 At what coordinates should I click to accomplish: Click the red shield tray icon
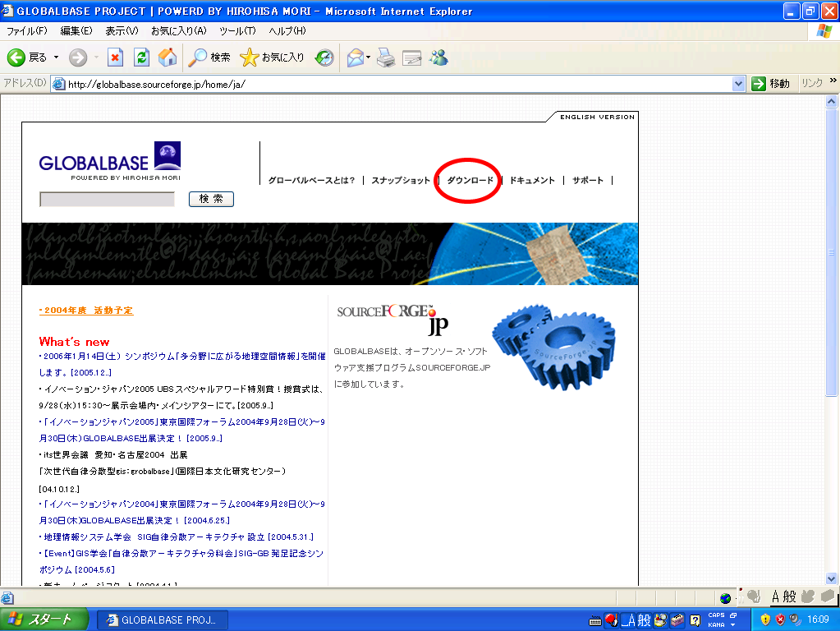click(781, 619)
